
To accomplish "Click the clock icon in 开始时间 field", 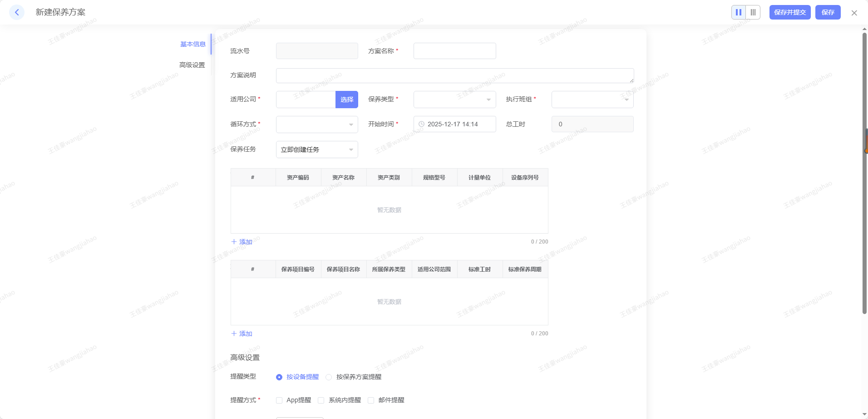I will pos(421,124).
